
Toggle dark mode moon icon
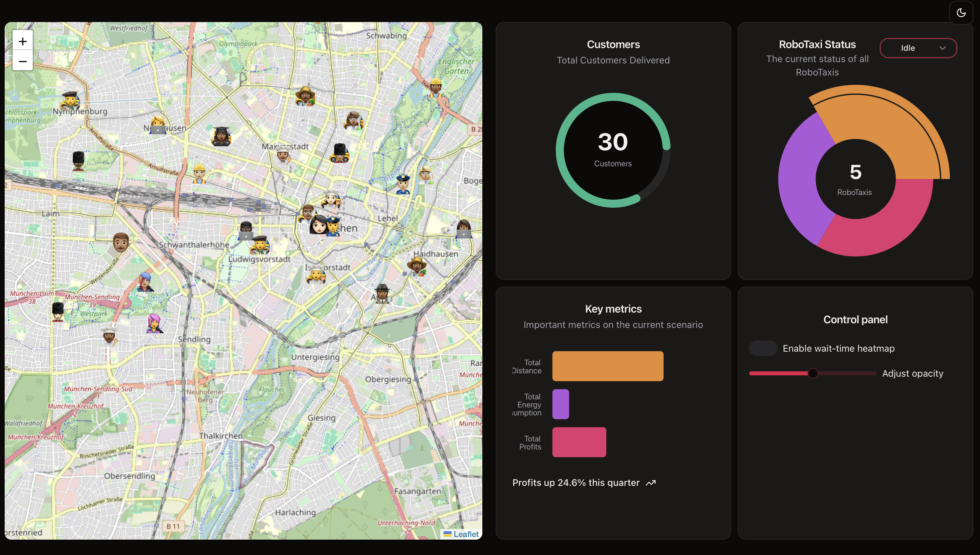pos(961,13)
